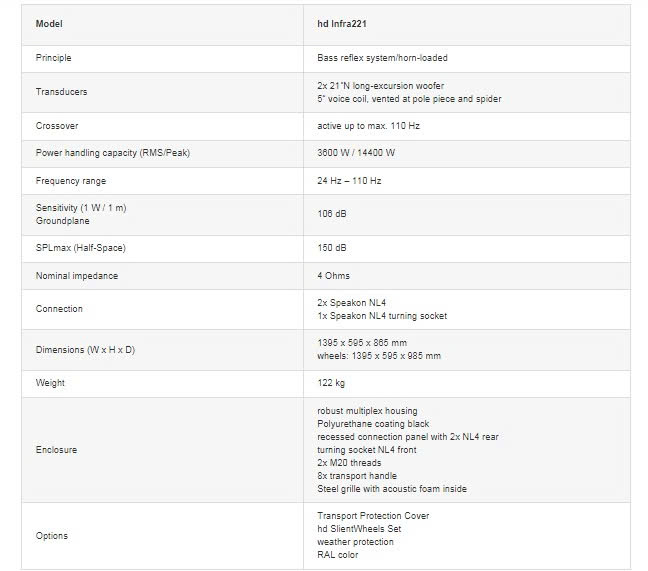Click "Power handling capacity (RMS/Peak)" label
The width and height of the screenshot is (648, 571).
click(x=112, y=155)
